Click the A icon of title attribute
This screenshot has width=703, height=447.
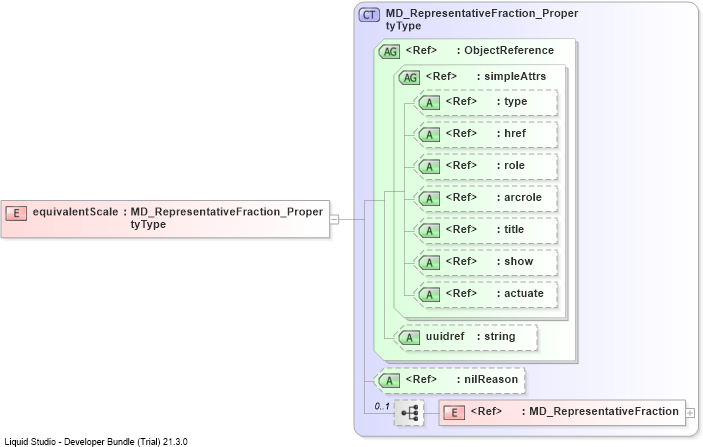pos(429,230)
